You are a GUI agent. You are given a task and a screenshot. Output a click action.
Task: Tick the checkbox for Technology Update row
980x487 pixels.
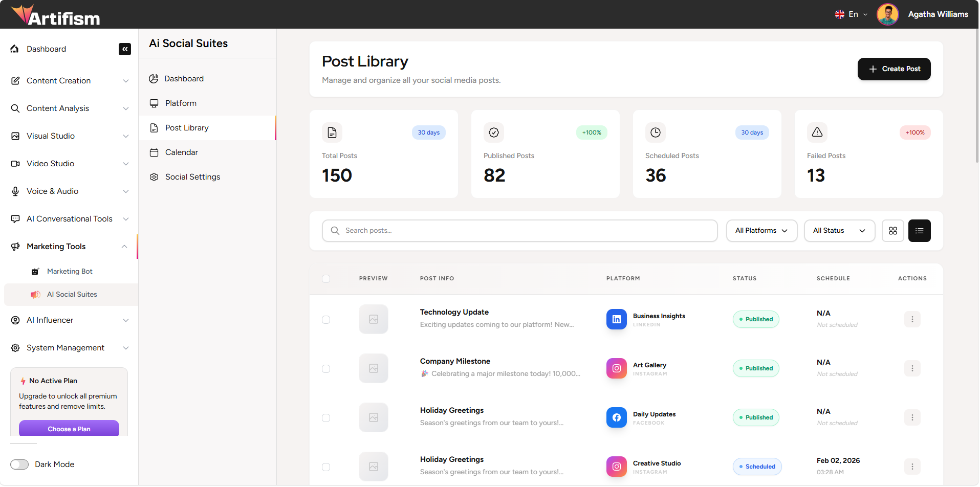tap(326, 320)
